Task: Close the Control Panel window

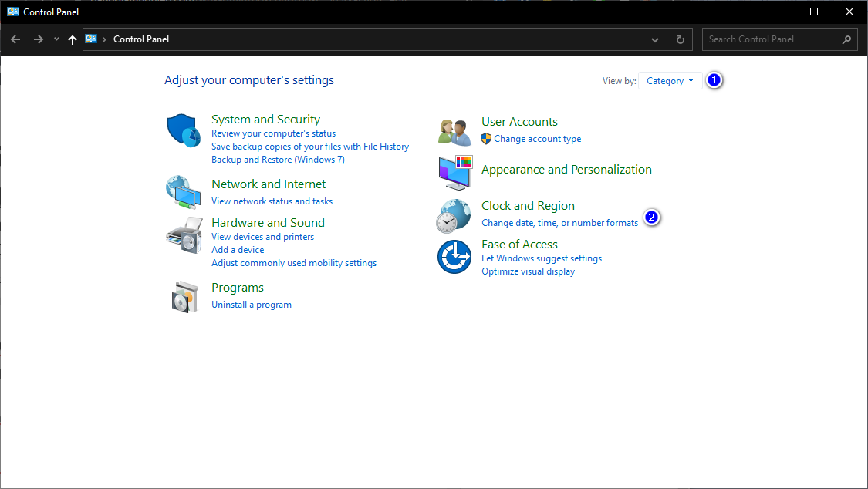Action: (x=849, y=12)
